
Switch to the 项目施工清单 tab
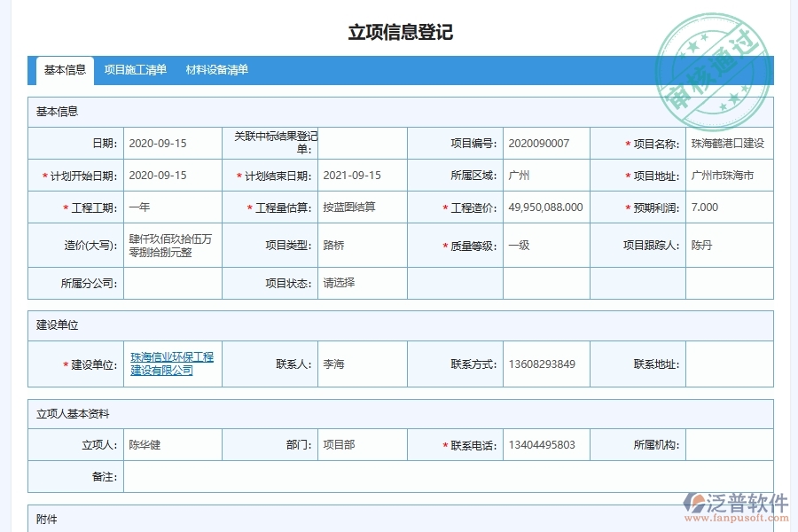pyautogui.click(x=135, y=68)
